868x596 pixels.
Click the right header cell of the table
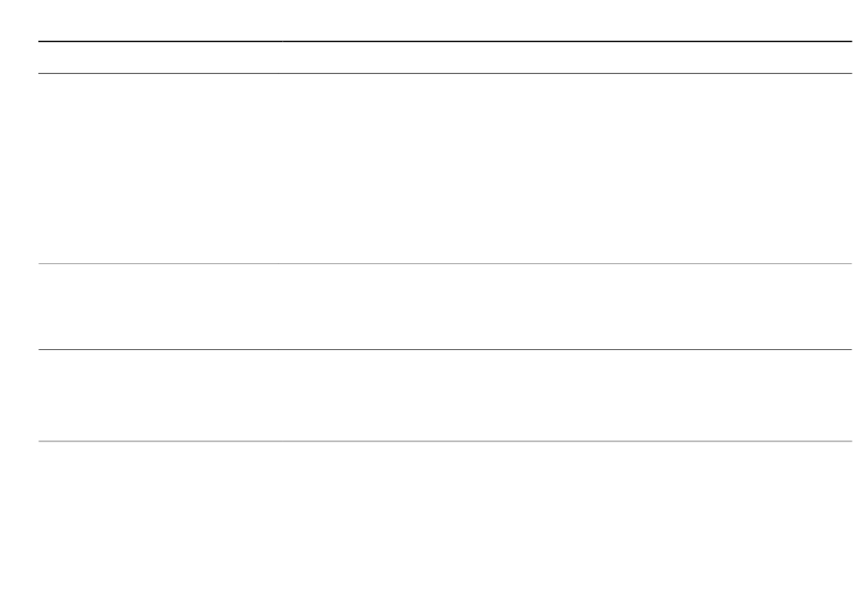pos(566,58)
